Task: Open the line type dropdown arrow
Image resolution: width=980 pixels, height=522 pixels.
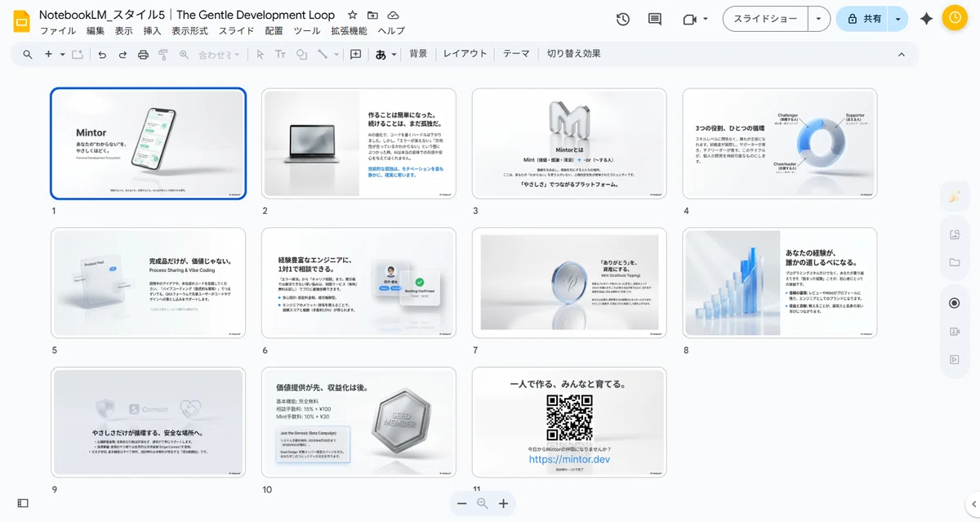Action: [336, 55]
